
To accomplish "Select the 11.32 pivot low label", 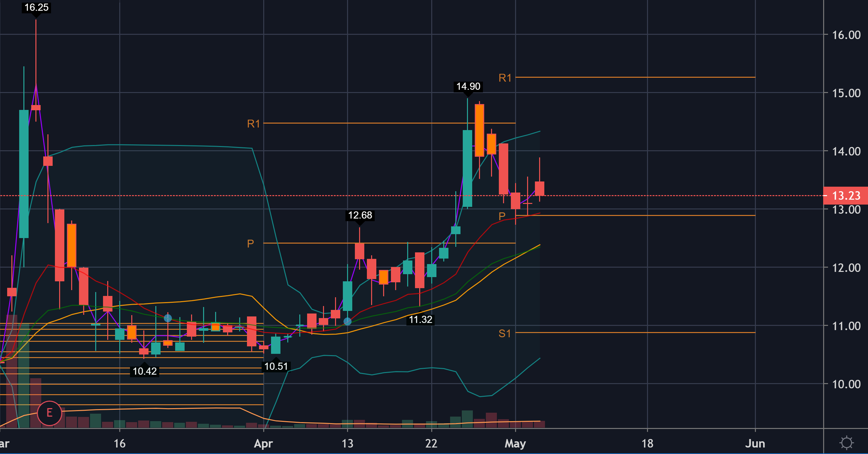I will (421, 319).
